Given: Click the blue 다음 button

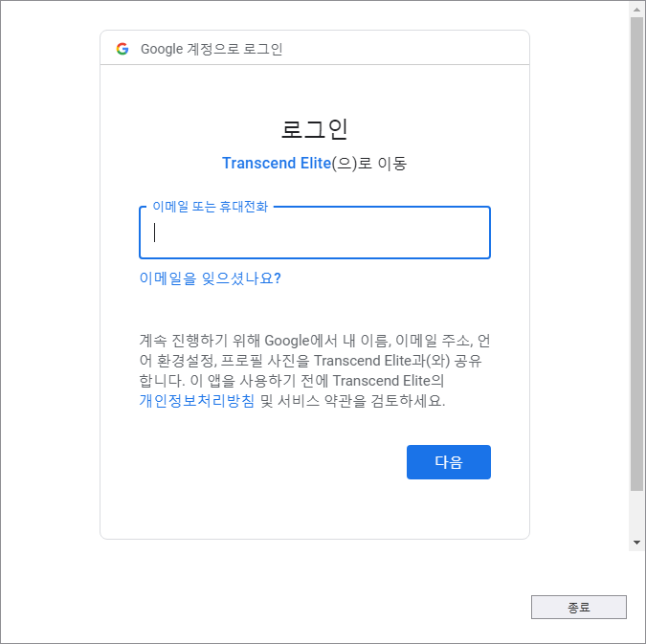Looking at the screenshot, I should pyautogui.click(x=449, y=462).
